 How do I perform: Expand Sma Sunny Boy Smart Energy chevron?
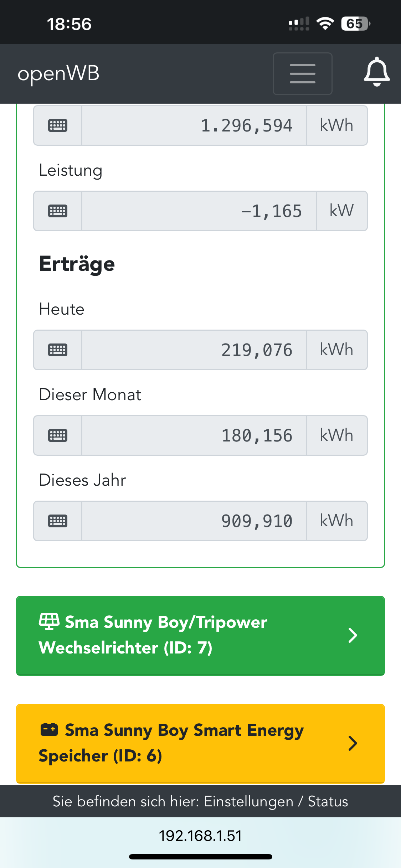coord(353,743)
